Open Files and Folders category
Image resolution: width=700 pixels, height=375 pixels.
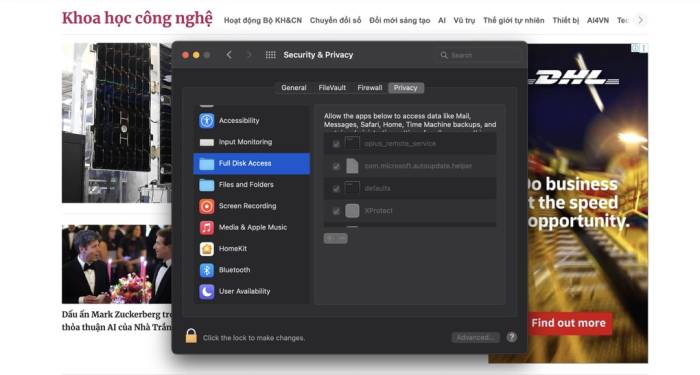[x=251, y=184]
